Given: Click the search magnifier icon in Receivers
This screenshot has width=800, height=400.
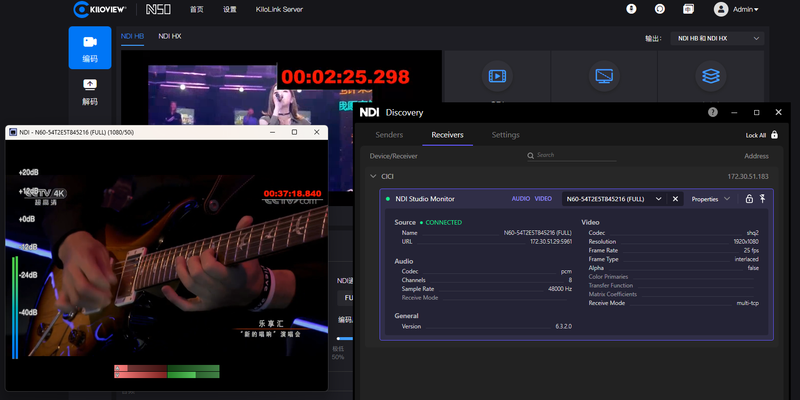Looking at the screenshot, I should pos(531,156).
